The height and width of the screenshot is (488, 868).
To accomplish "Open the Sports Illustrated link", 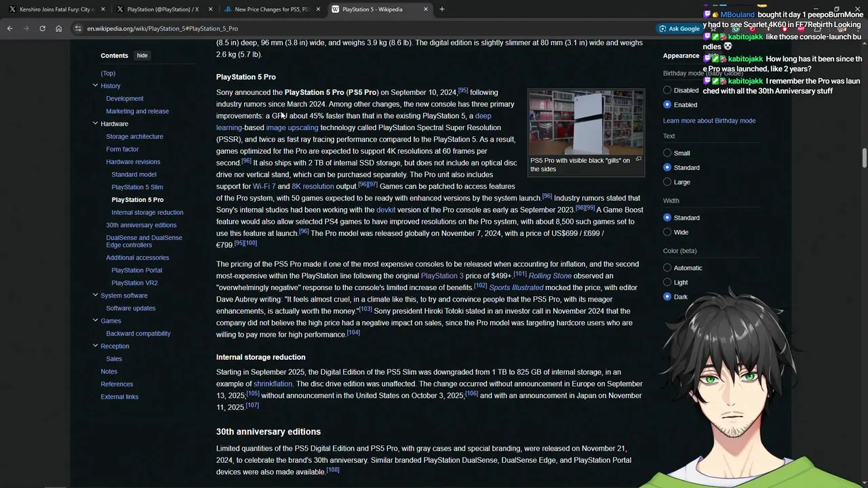I will coord(516,287).
